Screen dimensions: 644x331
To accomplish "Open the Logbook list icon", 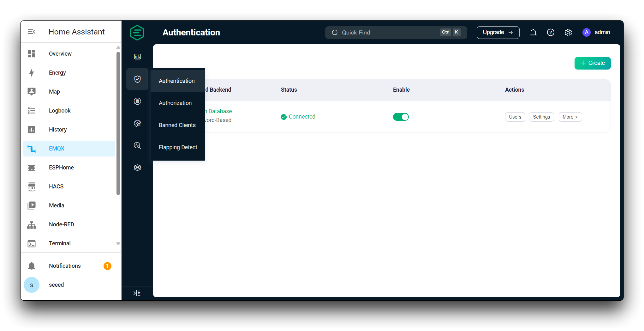I will coord(32,111).
